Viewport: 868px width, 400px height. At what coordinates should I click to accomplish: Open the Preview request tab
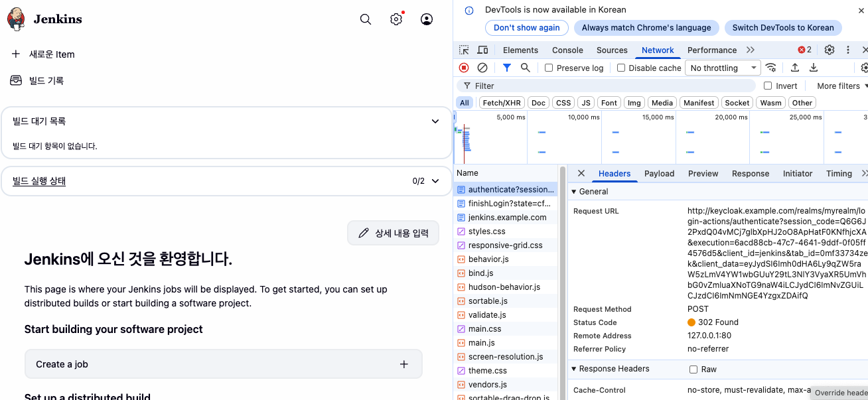tap(703, 173)
